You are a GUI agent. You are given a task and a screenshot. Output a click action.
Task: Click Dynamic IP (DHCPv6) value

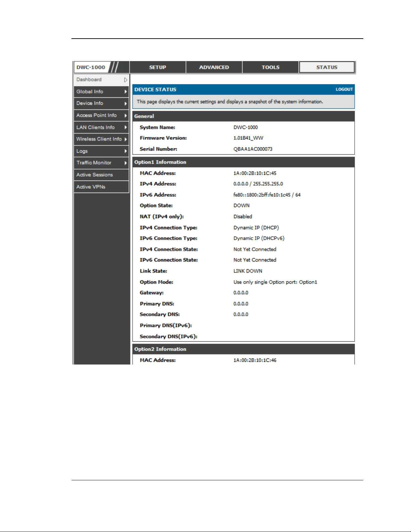[x=259, y=238]
